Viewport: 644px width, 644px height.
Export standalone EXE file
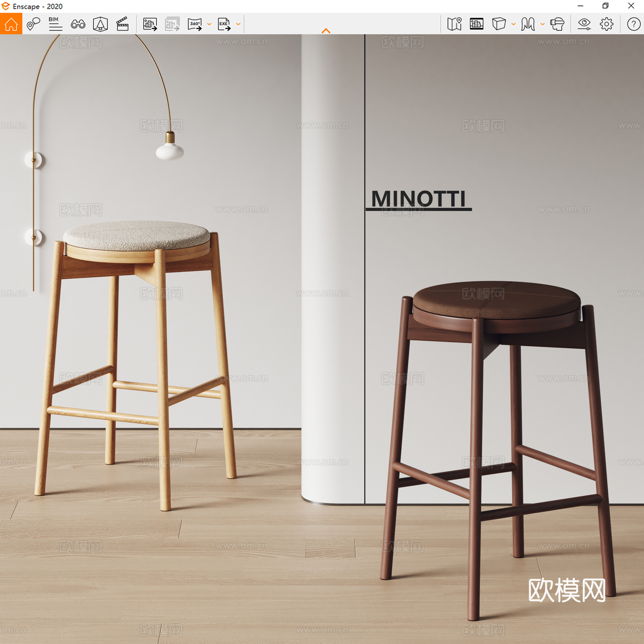224,23
